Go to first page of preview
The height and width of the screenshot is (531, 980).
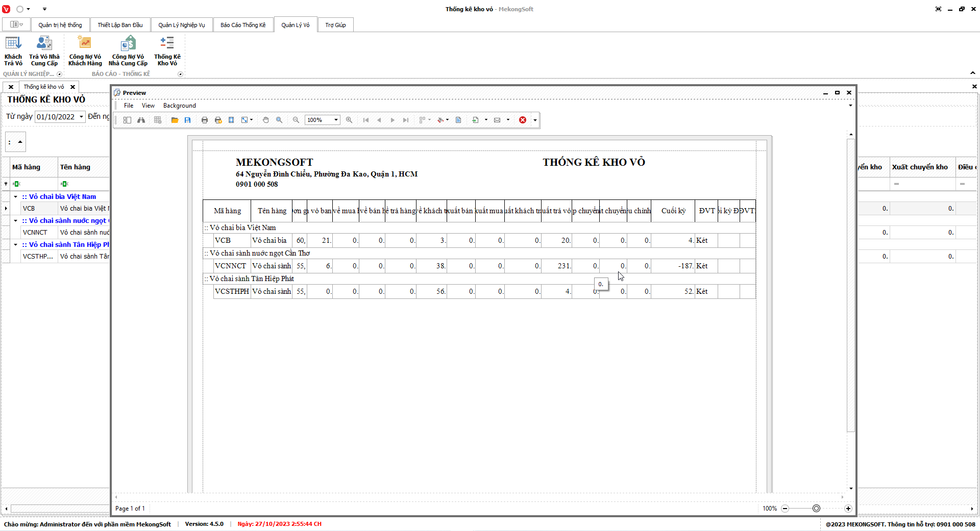(366, 120)
